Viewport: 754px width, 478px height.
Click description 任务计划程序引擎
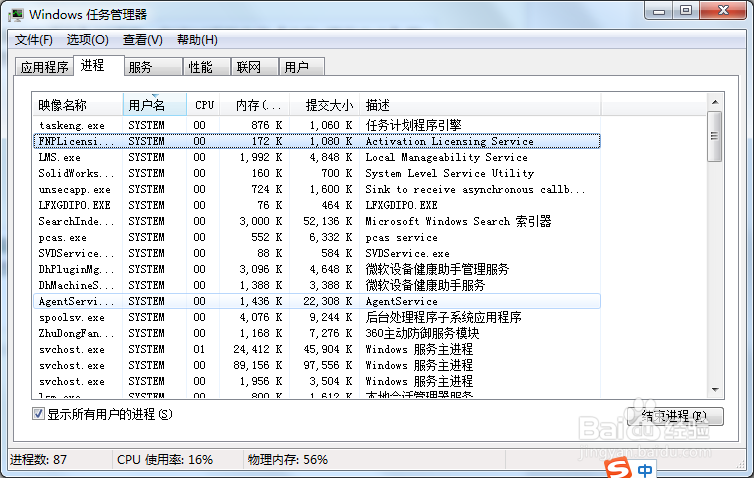[x=413, y=125]
